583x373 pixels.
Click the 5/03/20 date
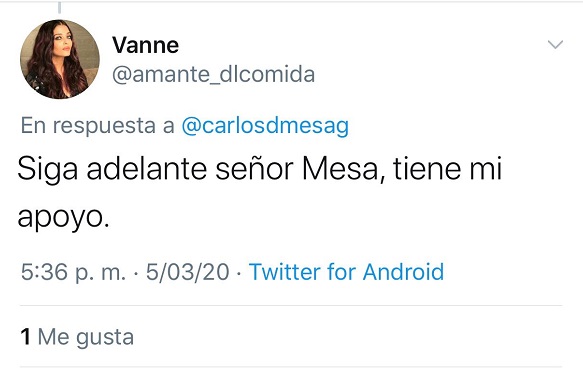point(187,272)
